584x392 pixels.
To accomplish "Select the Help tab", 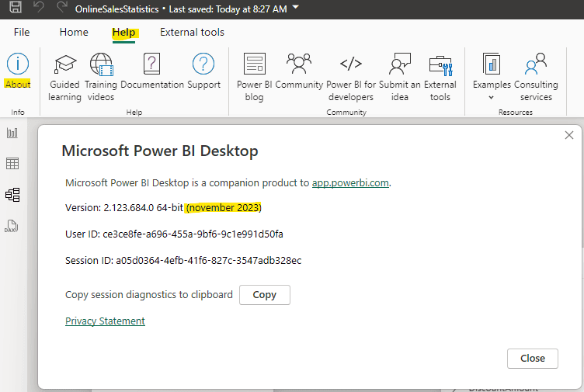I will (x=124, y=33).
